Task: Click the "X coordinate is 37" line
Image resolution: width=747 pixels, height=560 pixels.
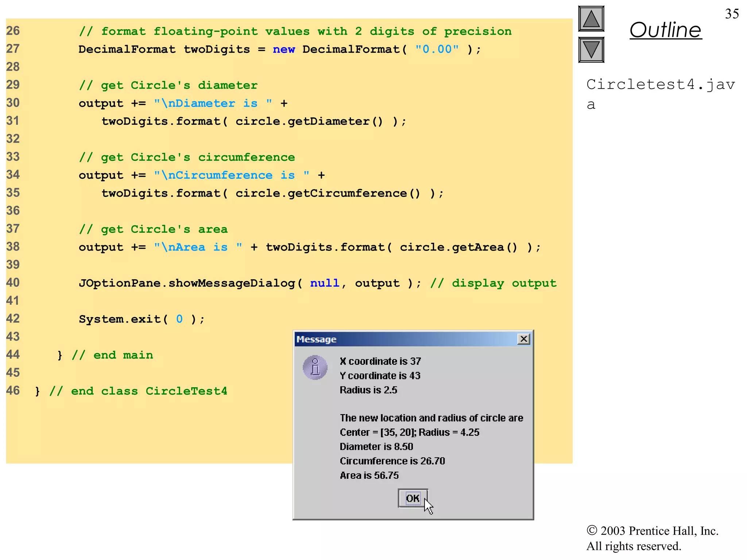Action: 380,361
